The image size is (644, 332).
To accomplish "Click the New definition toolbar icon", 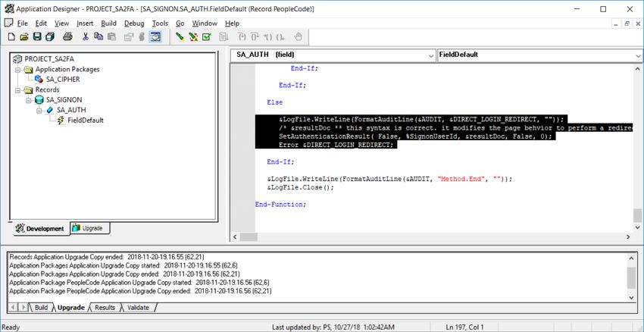I will pos(11,37).
